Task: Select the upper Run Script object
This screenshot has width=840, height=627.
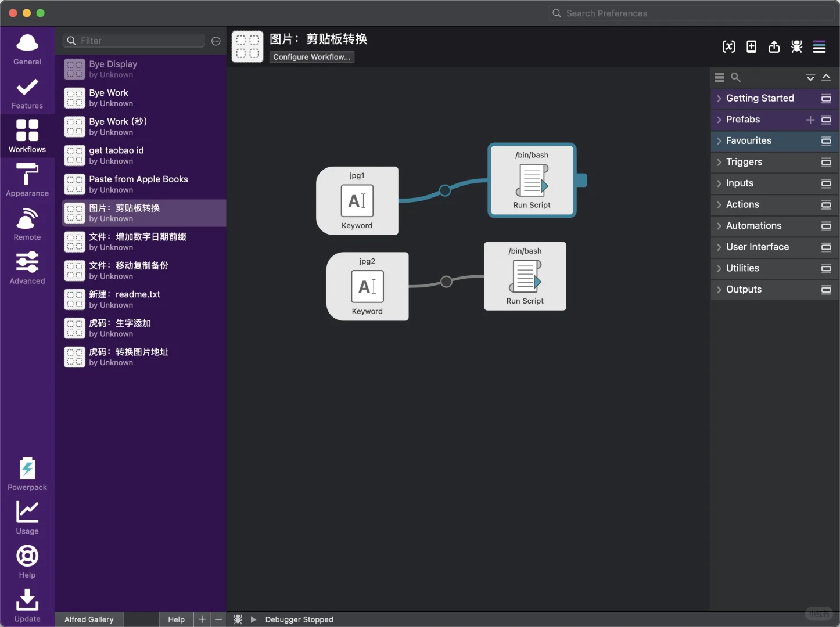Action: point(532,180)
